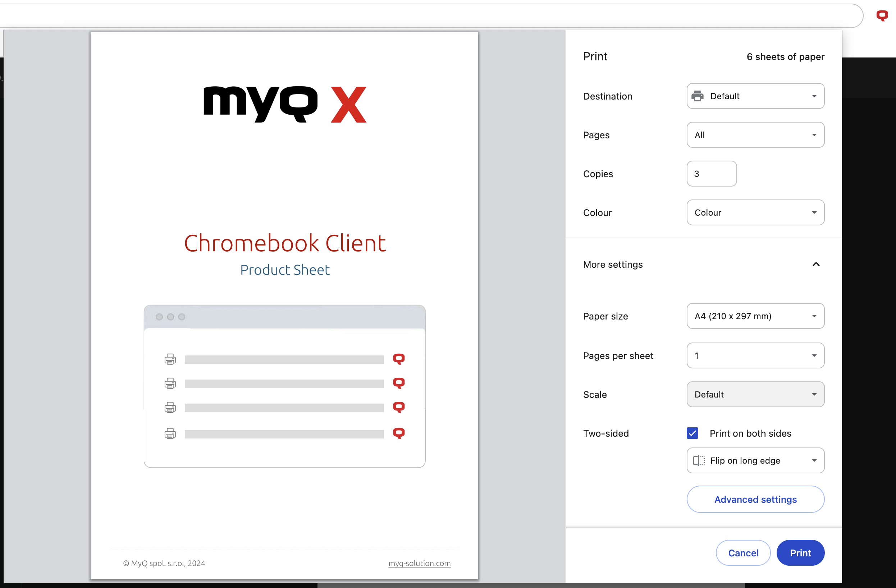
Task: Open the Pages per sheet dropdown
Action: coord(755,356)
